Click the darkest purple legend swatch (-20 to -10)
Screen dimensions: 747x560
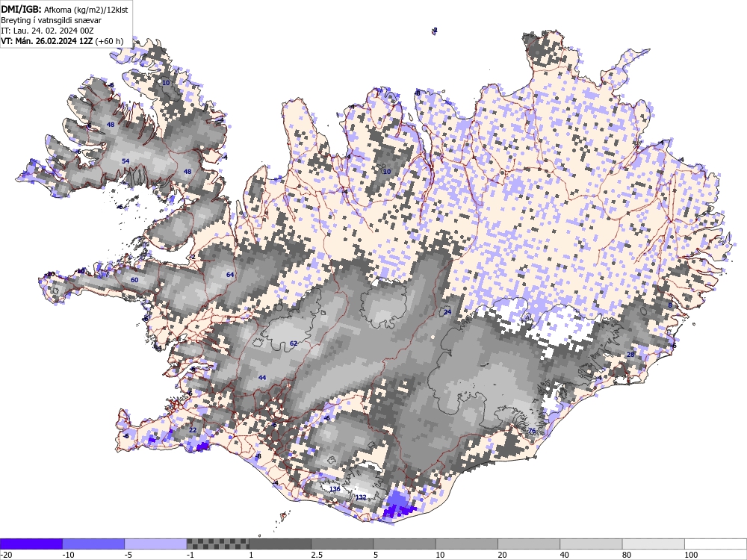(31, 544)
